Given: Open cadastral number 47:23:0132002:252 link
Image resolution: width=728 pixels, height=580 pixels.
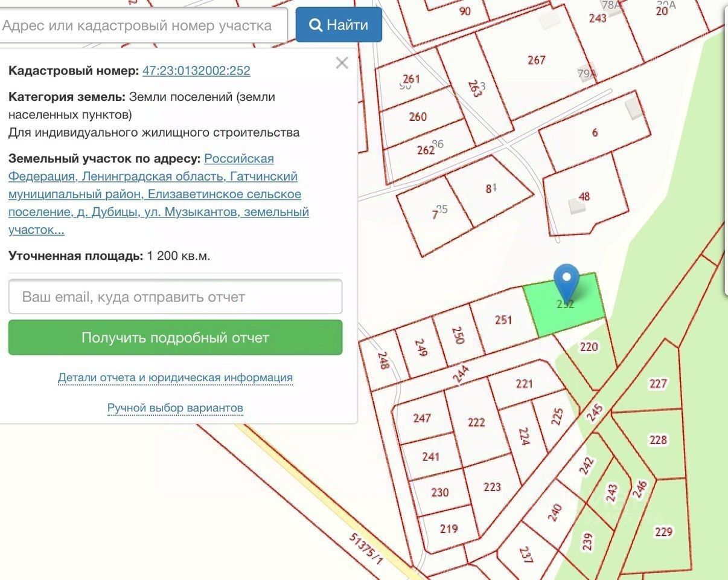Looking at the screenshot, I should pos(196,71).
